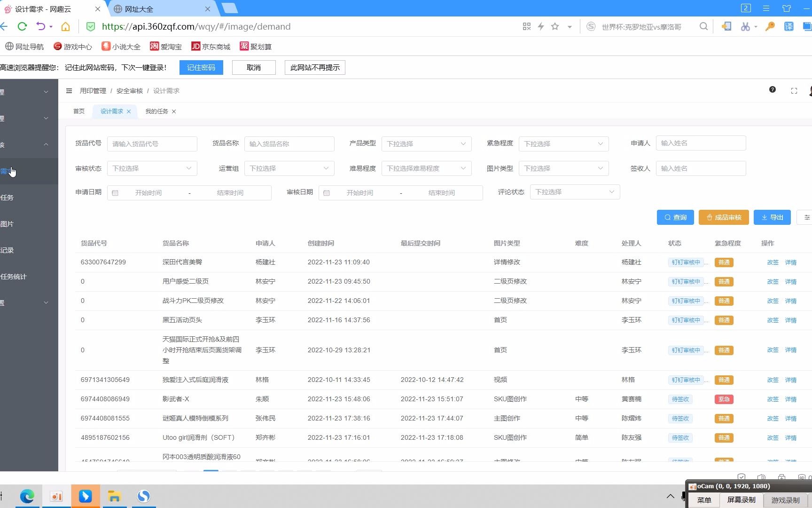Viewport: 812px width, 508px height.
Task: Pick 审核日期 start time field
Action: point(359,193)
